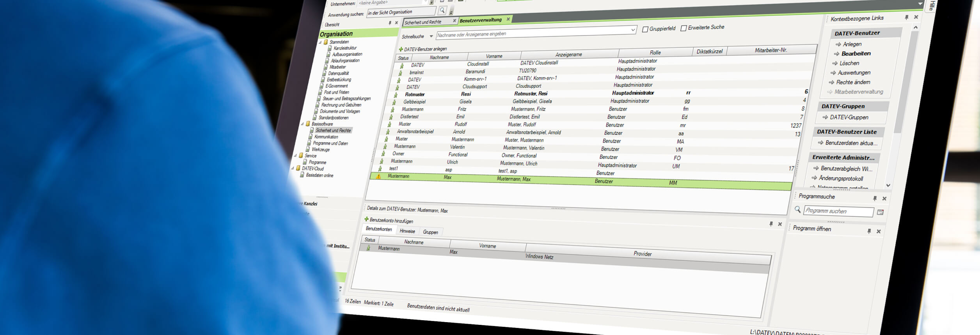The image size is (980, 335).
Task: Close the Details zum DATEV-Benutzer panel
Action: click(780, 224)
